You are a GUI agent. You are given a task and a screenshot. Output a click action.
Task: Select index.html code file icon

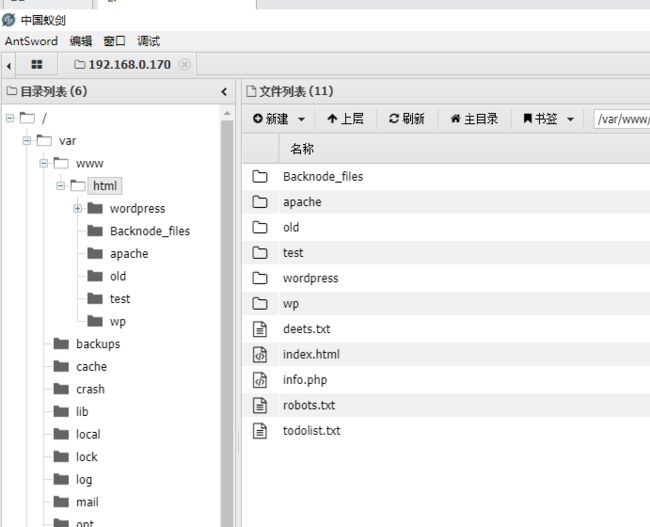point(260,355)
